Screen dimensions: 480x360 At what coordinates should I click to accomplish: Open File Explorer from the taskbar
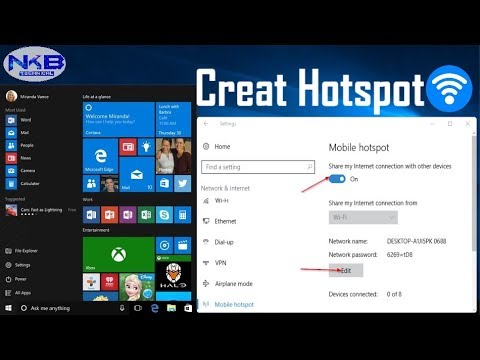pyautogui.click(x=171, y=308)
